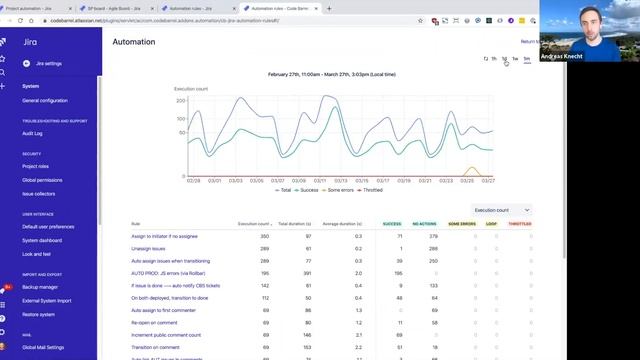Sort by Total duration column header
The height and width of the screenshot is (360, 640).
tap(294, 224)
